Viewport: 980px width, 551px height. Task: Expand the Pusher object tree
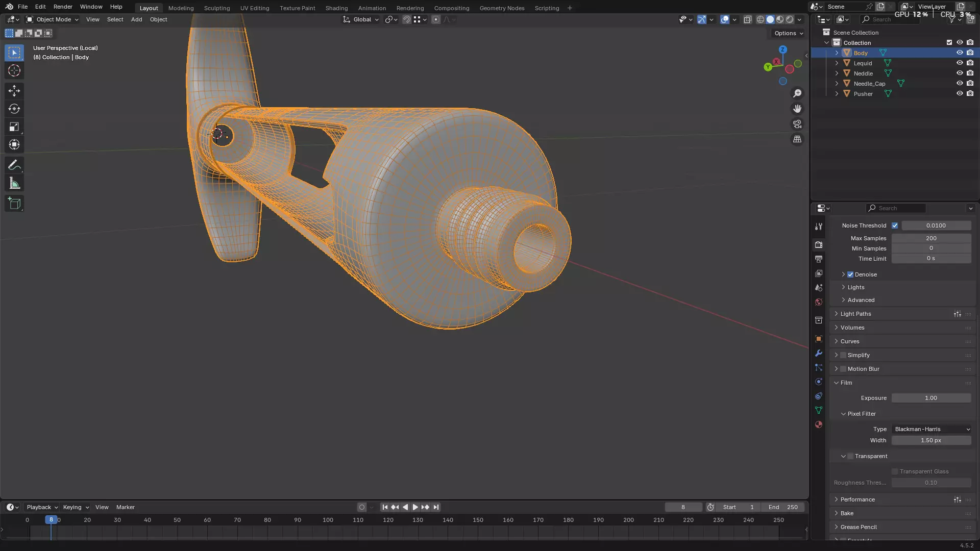coord(837,94)
